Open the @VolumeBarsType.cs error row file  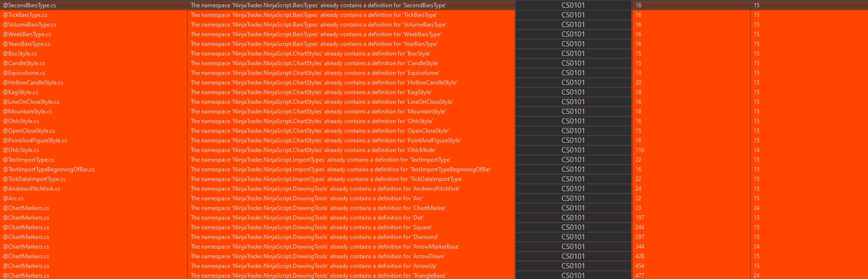29,25
